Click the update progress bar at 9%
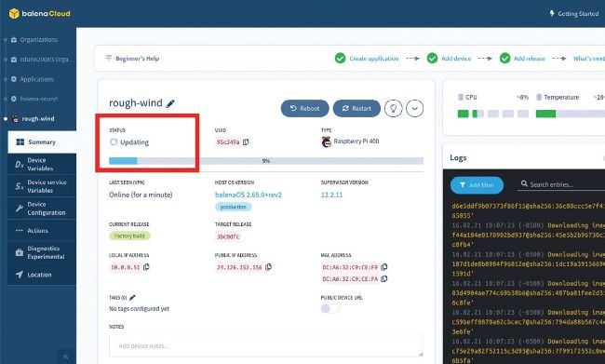605x364 pixels. click(266, 160)
